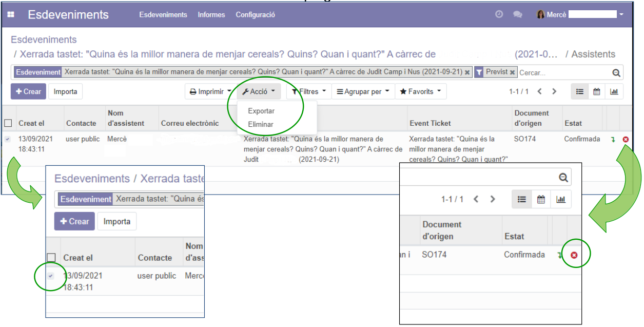Click the red cancel icon beside Confirmada in the top list

[626, 140]
